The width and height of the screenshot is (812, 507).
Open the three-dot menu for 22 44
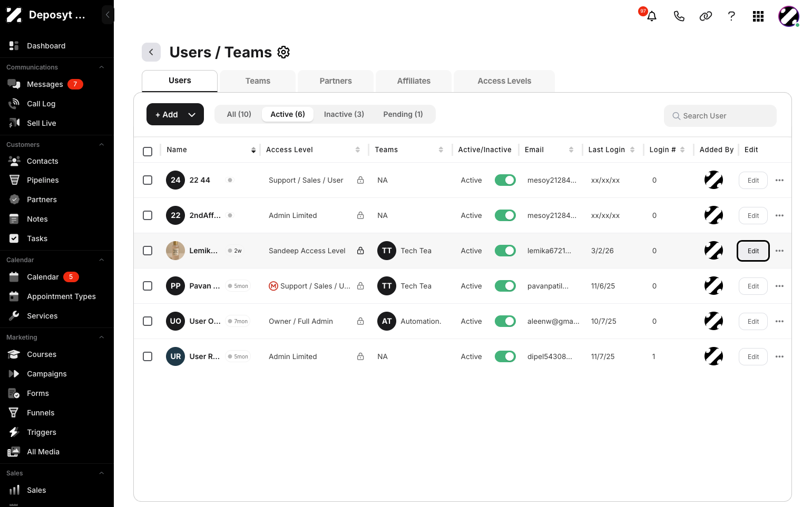point(779,180)
